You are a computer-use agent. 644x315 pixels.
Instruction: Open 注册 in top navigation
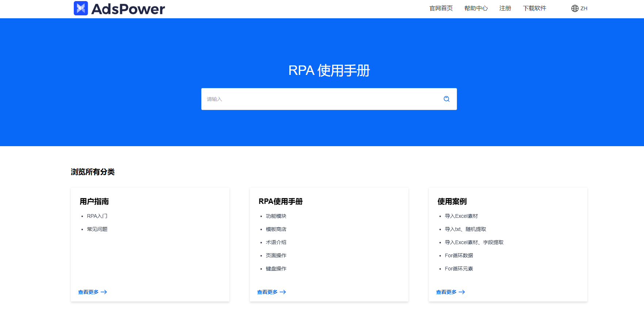click(505, 8)
